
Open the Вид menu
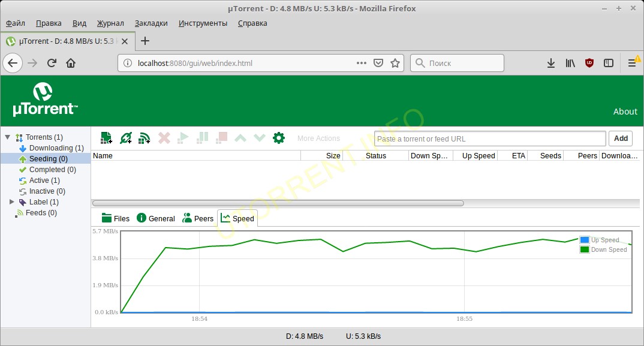[79, 23]
